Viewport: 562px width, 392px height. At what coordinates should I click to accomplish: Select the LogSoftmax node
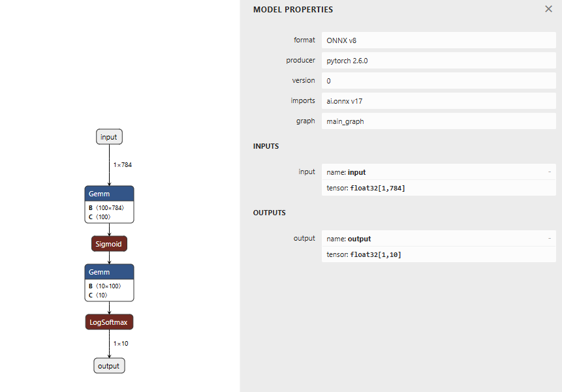coord(109,322)
